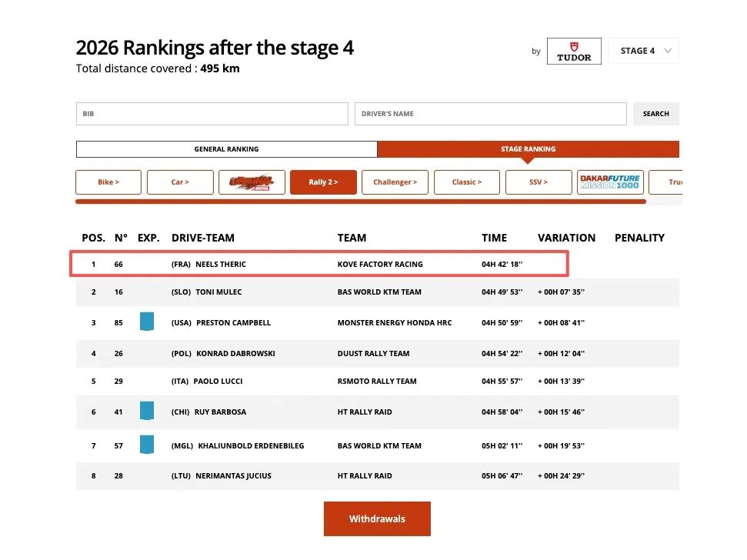Click into the Driver's Name field
Image resolution: width=747 pixels, height=560 pixels.
point(490,114)
